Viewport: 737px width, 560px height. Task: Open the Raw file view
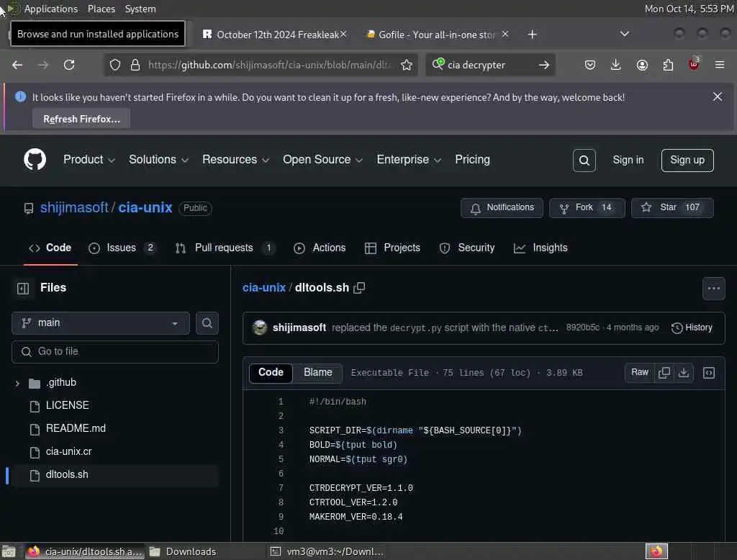coord(640,373)
